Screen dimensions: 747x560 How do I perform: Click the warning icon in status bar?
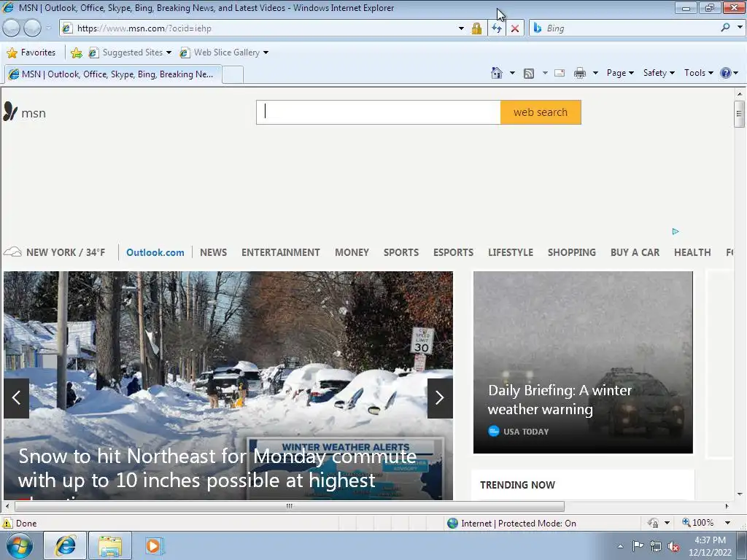click(7, 523)
